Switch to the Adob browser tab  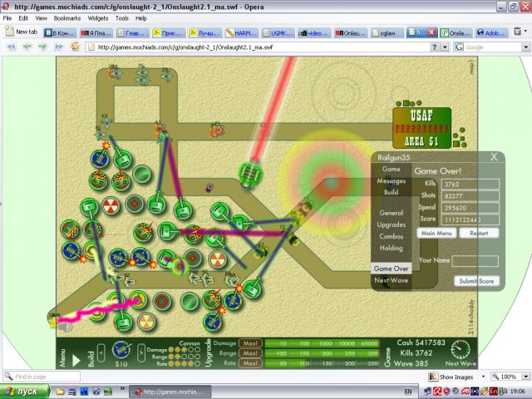click(491, 32)
